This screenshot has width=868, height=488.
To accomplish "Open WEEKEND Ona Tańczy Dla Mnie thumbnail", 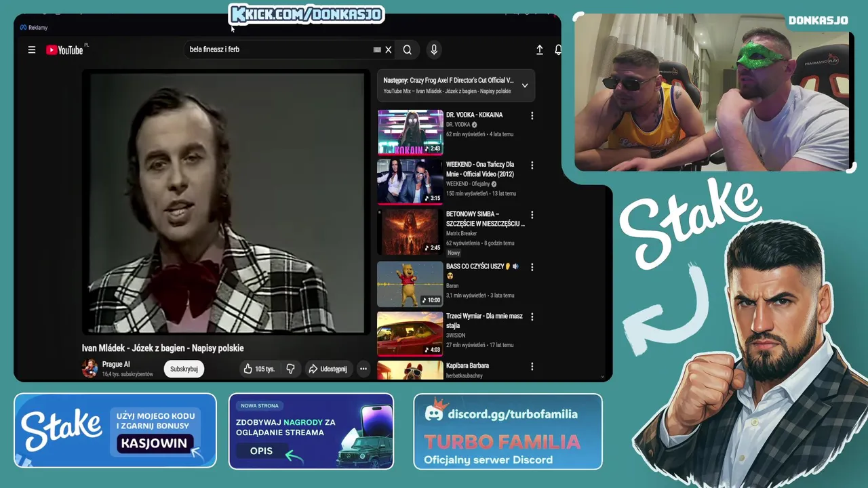I will coord(410,182).
